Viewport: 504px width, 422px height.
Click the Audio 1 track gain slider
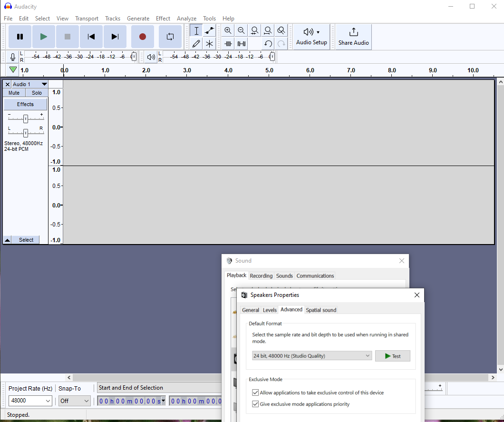(26, 118)
